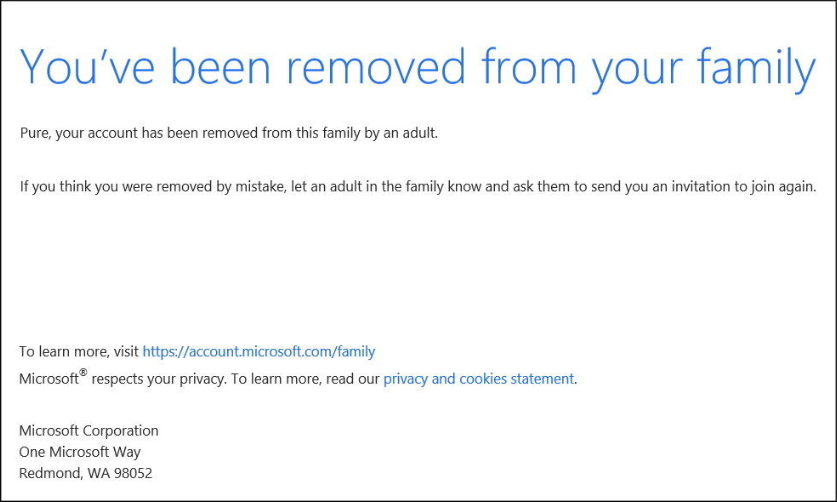The image size is (837, 502).
Task: Open the privacy and cookies statement link
Action: click(x=478, y=379)
